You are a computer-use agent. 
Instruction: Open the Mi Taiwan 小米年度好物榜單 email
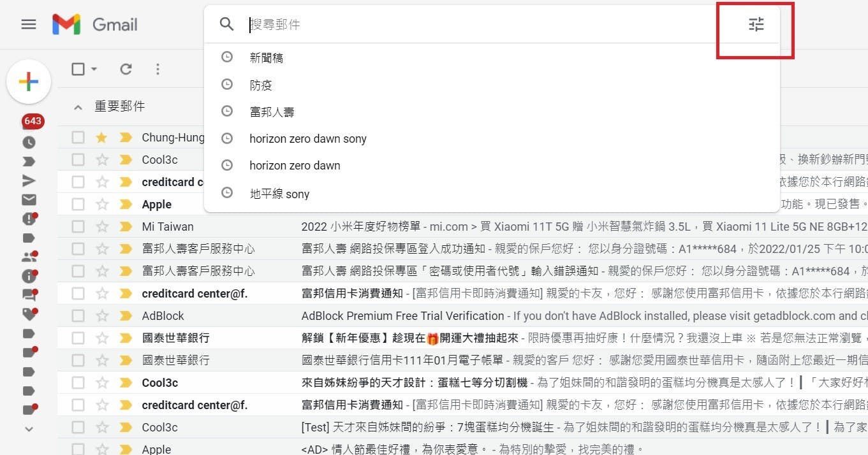click(x=462, y=227)
